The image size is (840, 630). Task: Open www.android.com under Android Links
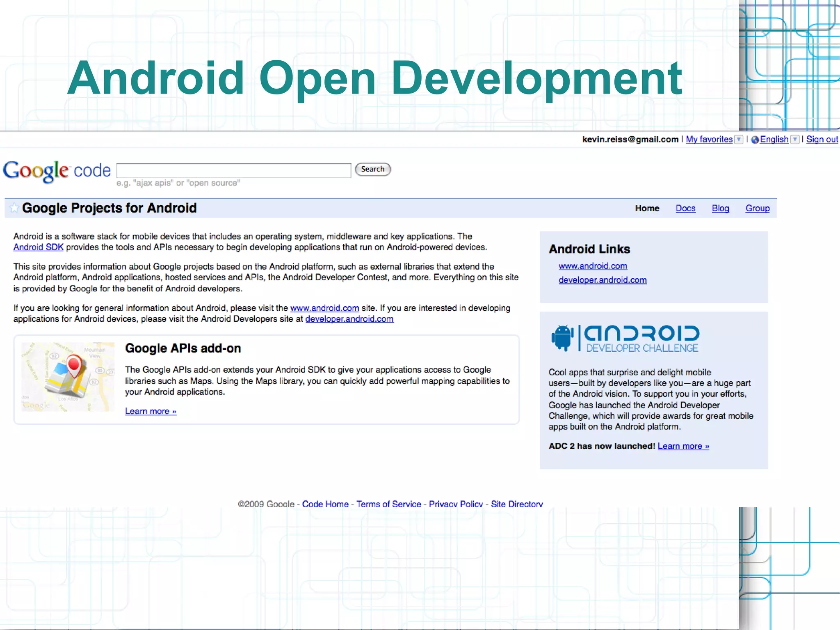pos(593,266)
